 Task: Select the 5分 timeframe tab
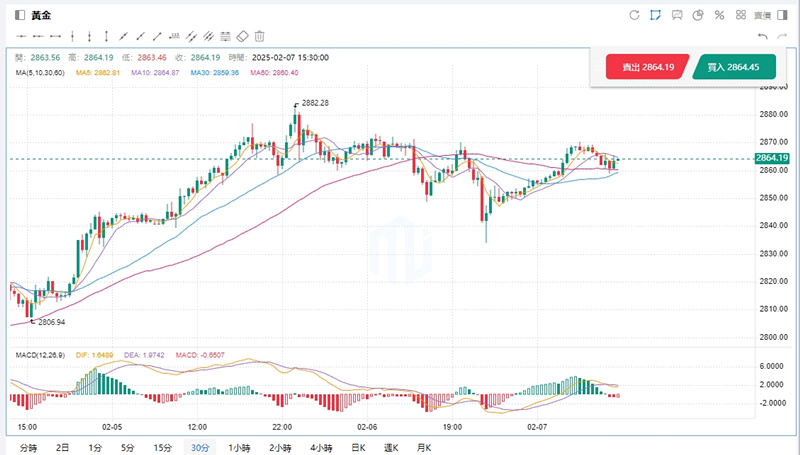coord(127,447)
